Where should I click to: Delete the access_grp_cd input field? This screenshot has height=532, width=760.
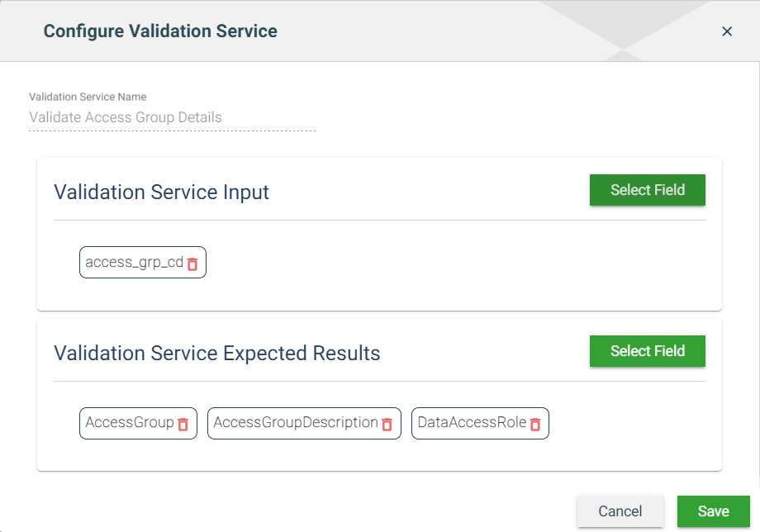(192, 264)
